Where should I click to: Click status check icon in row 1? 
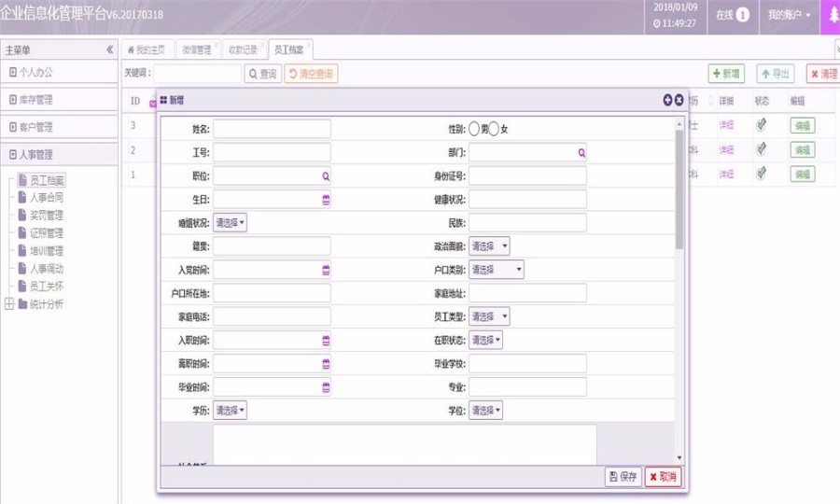(761, 173)
